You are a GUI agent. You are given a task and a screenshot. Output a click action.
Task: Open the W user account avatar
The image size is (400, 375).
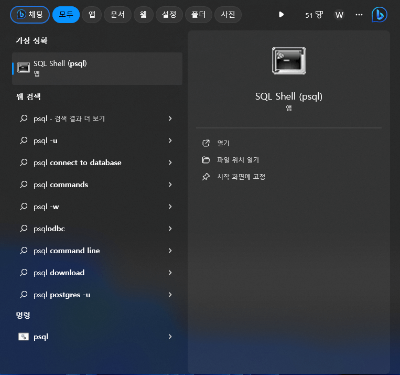tap(339, 15)
